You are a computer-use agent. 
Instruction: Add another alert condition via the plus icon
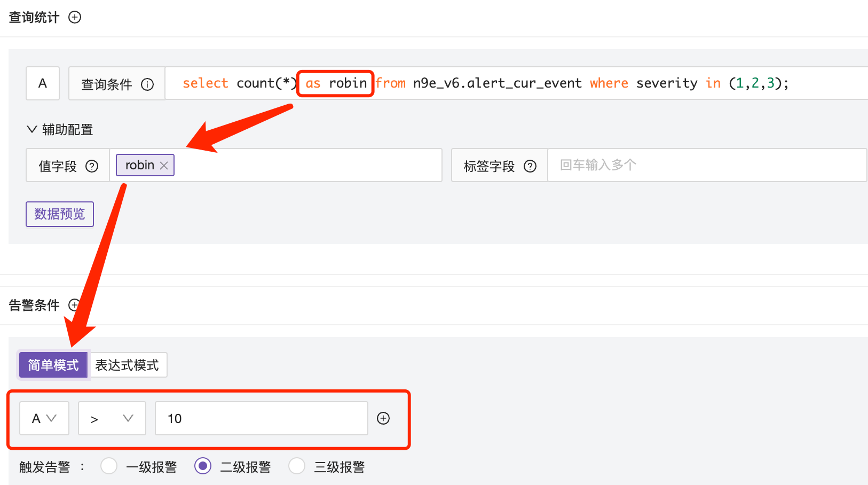tap(383, 418)
